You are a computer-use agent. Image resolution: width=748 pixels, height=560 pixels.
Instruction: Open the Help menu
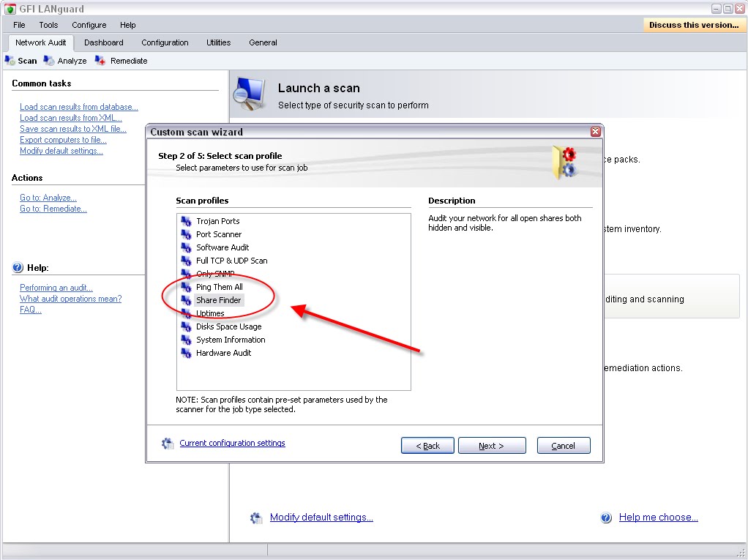point(128,25)
